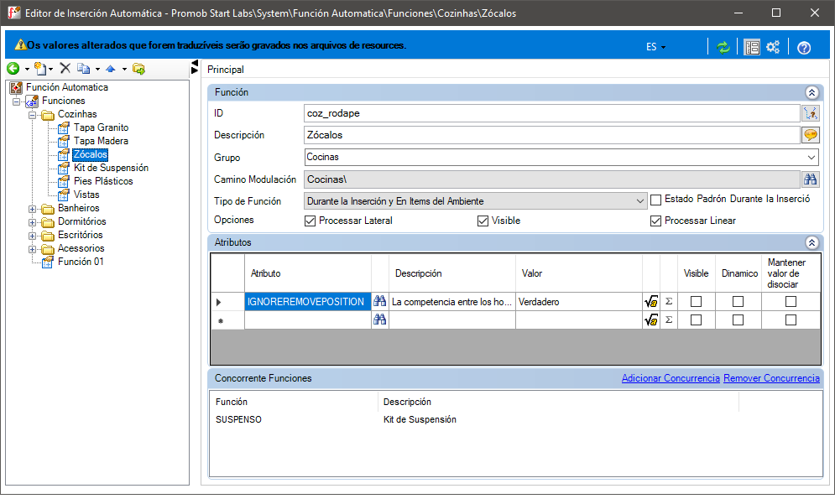
Task: Click the delete X icon in tree toolbar
Action: click(x=65, y=68)
